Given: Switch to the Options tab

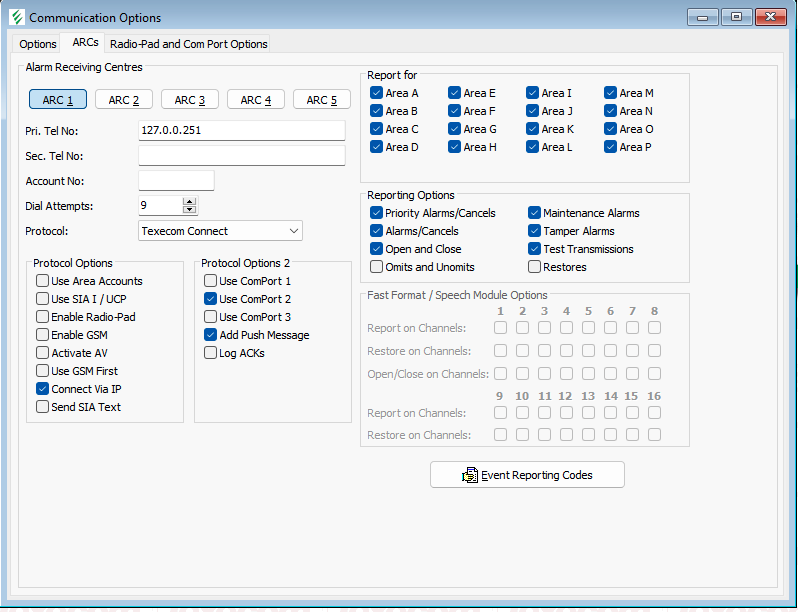Looking at the screenshot, I should [38, 44].
